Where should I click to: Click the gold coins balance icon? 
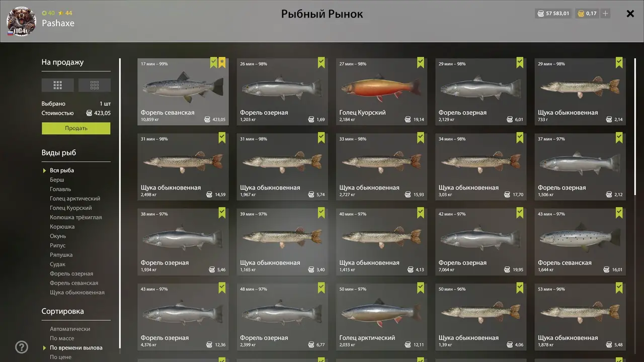581,14
